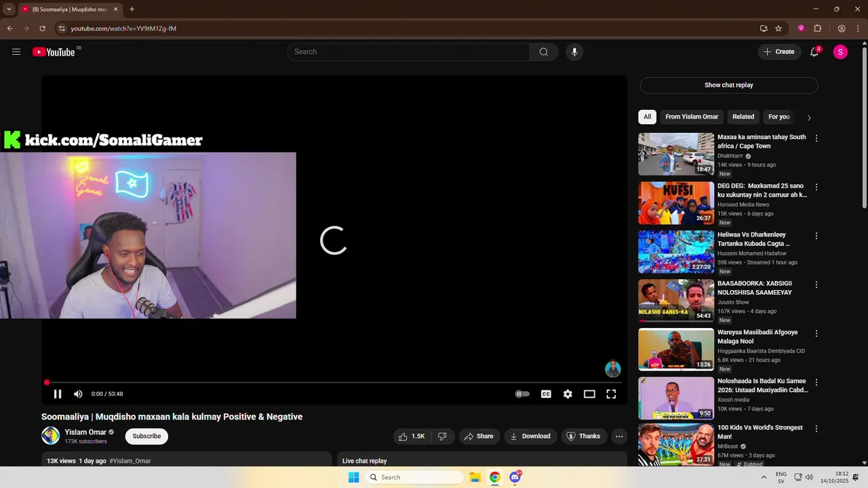Subscribe to Yislam Omar
This screenshot has width=868, height=488.
(146, 436)
